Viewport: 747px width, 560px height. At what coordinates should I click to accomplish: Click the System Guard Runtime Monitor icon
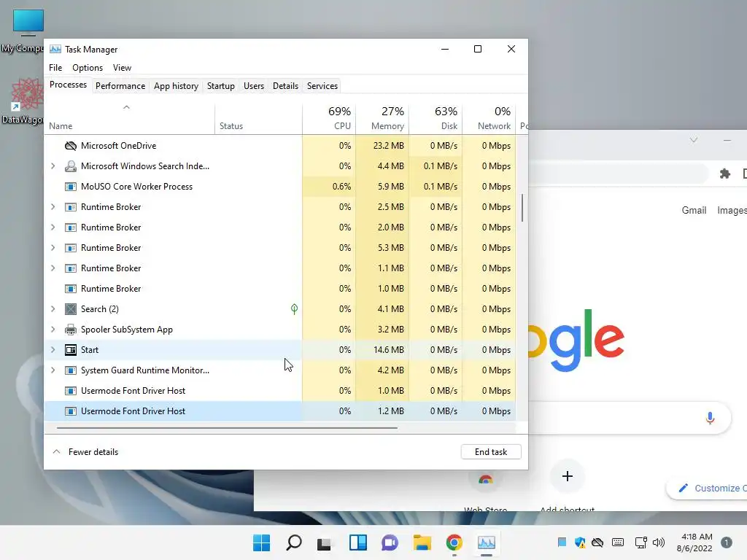(71, 370)
